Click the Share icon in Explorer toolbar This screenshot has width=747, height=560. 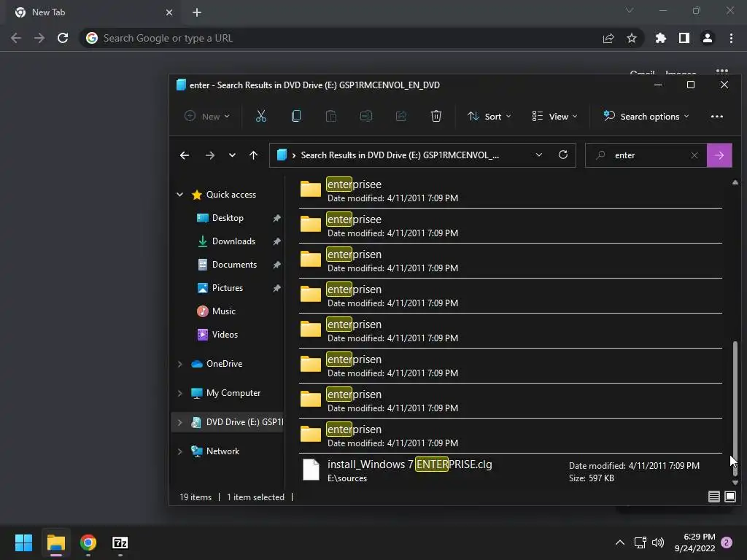[x=401, y=116]
